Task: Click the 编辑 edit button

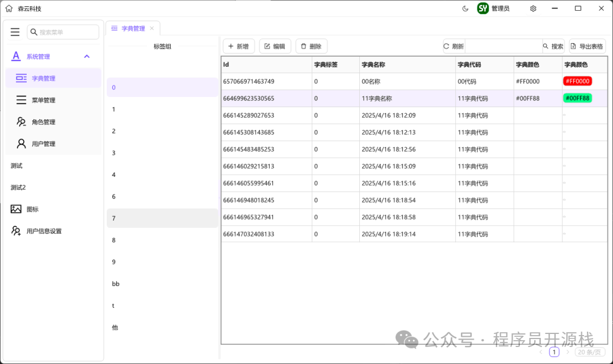Action: [x=275, y=46]
